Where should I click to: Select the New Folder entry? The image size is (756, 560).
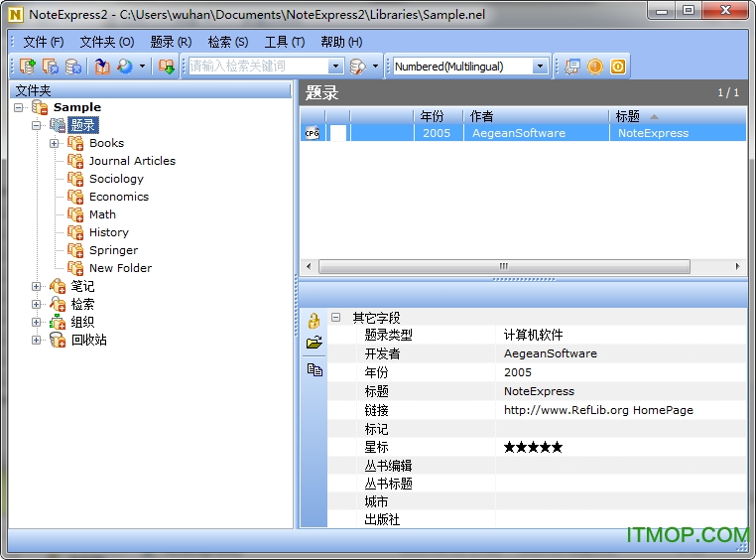pyautogui.click(x=120, y=268)
